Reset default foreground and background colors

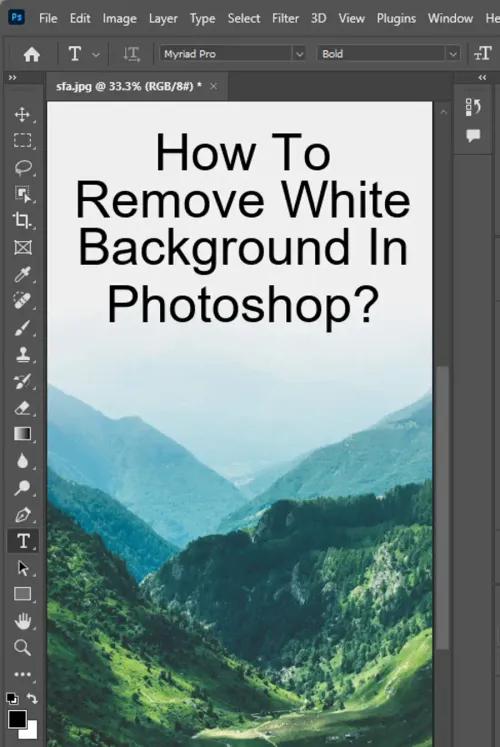[x=12, y=699]
